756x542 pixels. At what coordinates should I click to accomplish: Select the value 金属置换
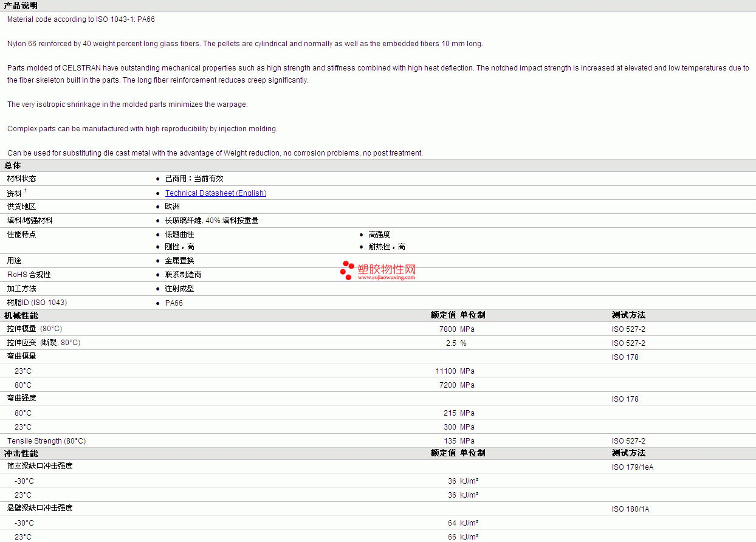(x=180, y=261)
